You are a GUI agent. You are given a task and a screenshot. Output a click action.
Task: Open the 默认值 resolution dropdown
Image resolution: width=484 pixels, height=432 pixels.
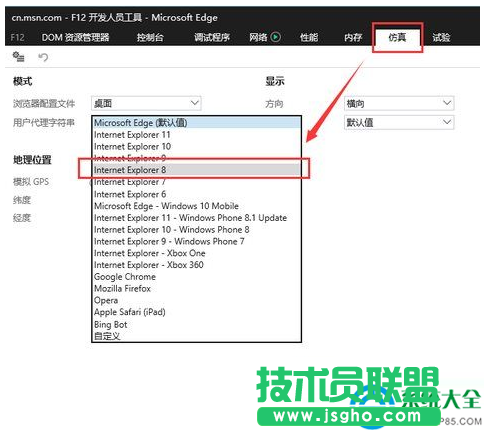pyautogui.click(x=399, y=122)
